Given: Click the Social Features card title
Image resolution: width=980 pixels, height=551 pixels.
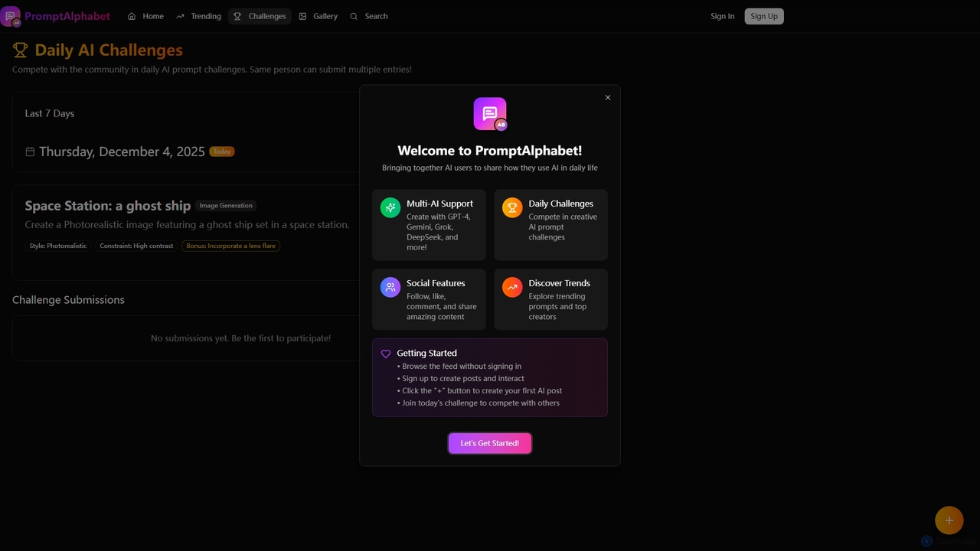Looking at the screenshot, I should (x=436, y=283).
